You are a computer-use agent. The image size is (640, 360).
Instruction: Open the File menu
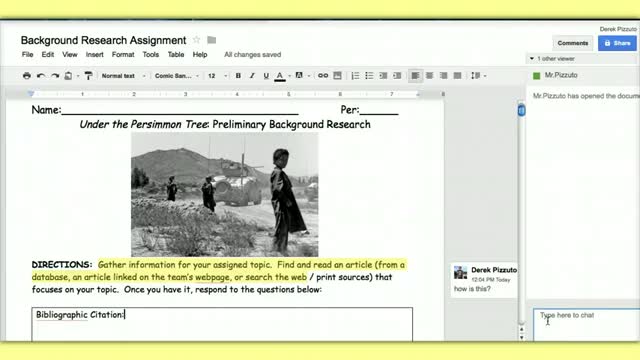(27, 54)
